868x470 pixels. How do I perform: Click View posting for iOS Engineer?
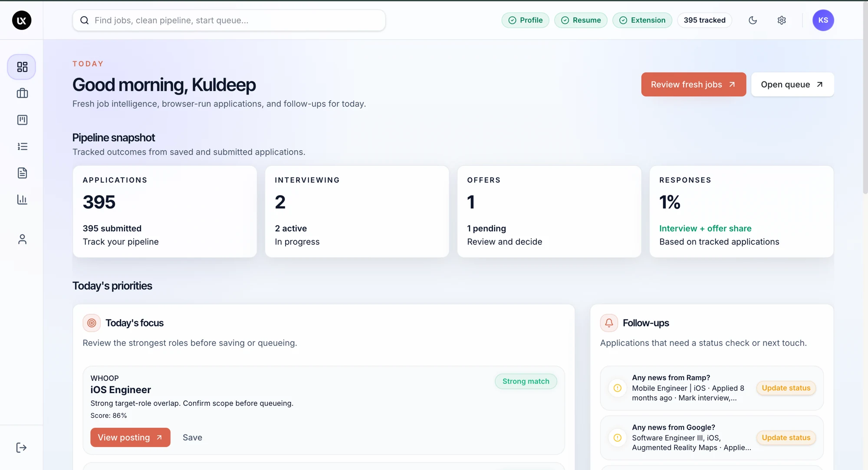pos(130,437)
